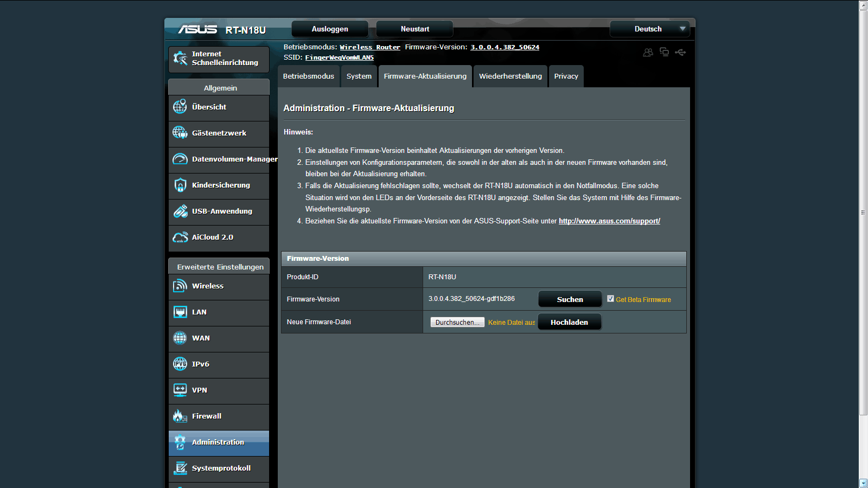The width and height of the screenshot is (868, 488).
Task: Open the Deutsch language dropdown
Action: coord(650,29)
